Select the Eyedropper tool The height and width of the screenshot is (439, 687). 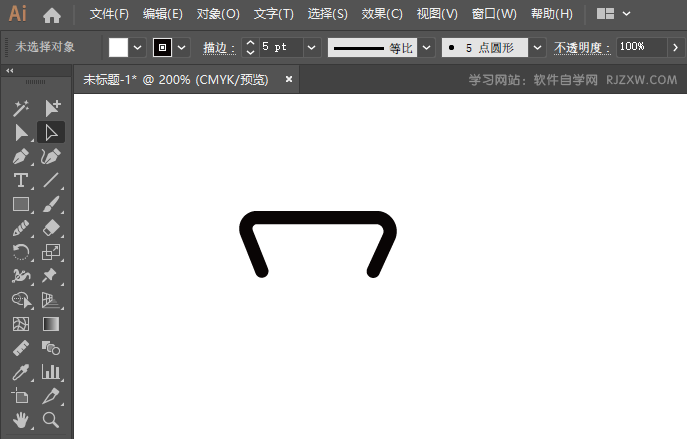(x=21, y=372)
